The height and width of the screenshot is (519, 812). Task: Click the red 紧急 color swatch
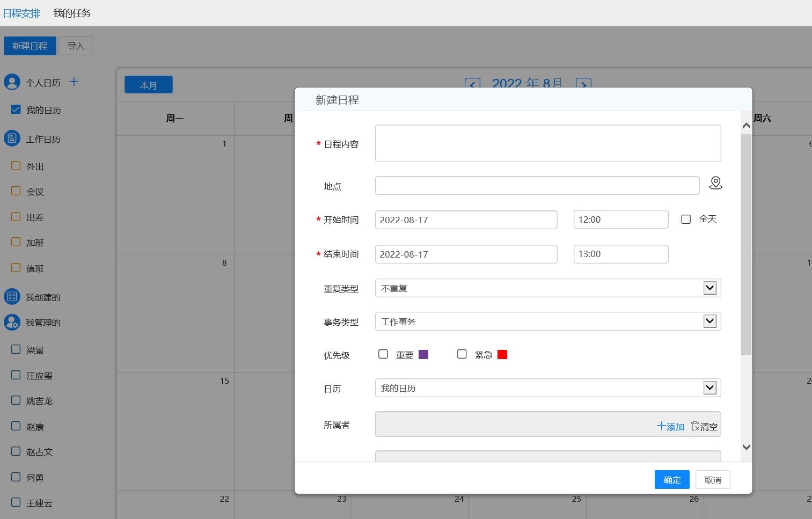502,355
